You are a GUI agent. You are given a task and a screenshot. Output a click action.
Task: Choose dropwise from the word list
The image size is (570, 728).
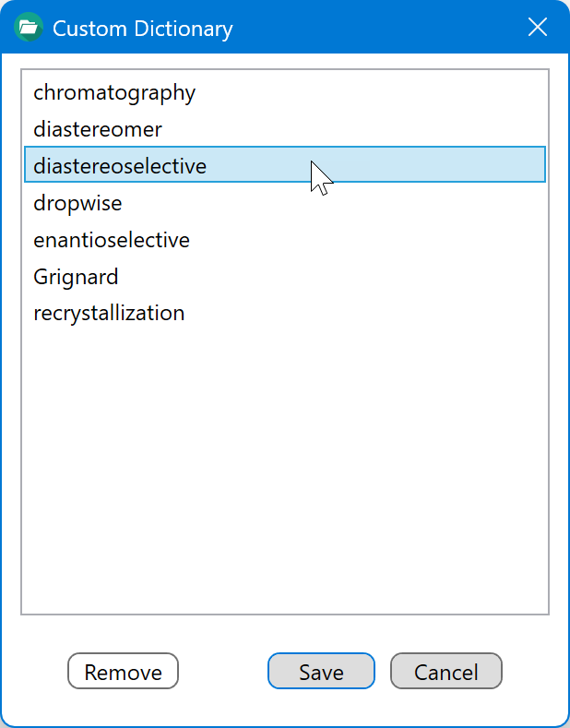285,202
